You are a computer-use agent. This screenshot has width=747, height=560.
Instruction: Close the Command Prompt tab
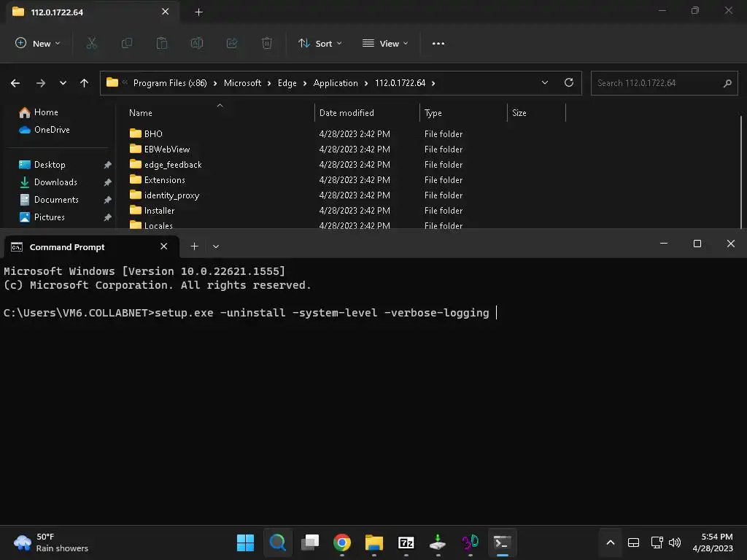pos(164,246)
